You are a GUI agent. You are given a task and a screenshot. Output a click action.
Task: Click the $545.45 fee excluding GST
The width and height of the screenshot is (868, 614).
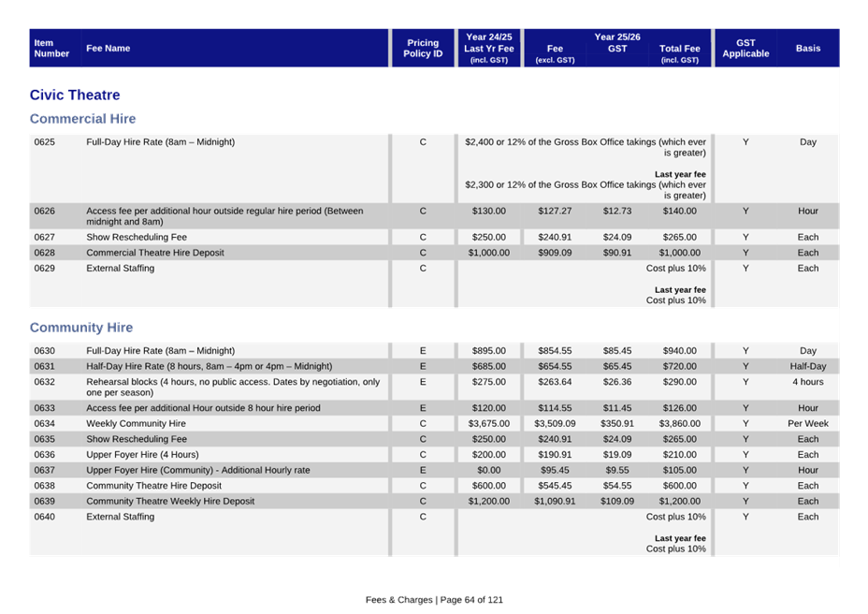(x=555, y=486)
